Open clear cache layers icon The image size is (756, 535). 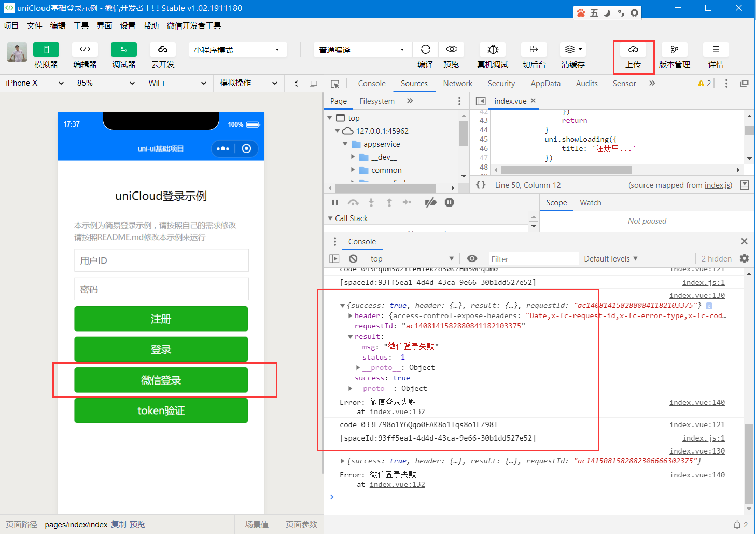click(x=573, y=49)
